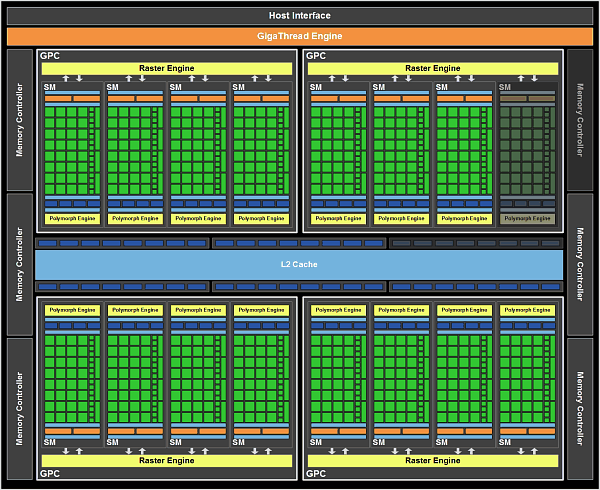Select Raster Engine in the lower-left GPC
600x490 pixels.
coord(167,460)
